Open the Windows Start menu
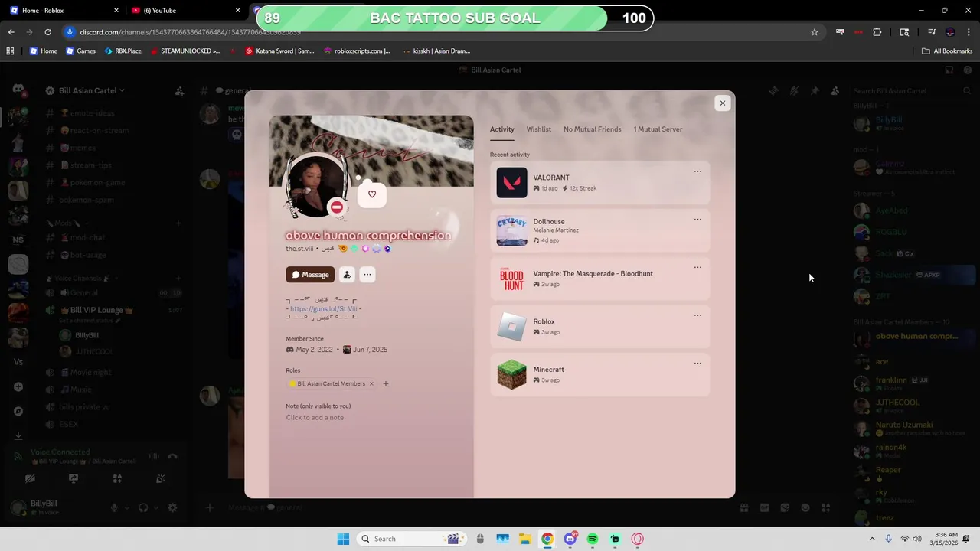The width and height of the screenshot is (980, 551). click(x=343, y=539)
